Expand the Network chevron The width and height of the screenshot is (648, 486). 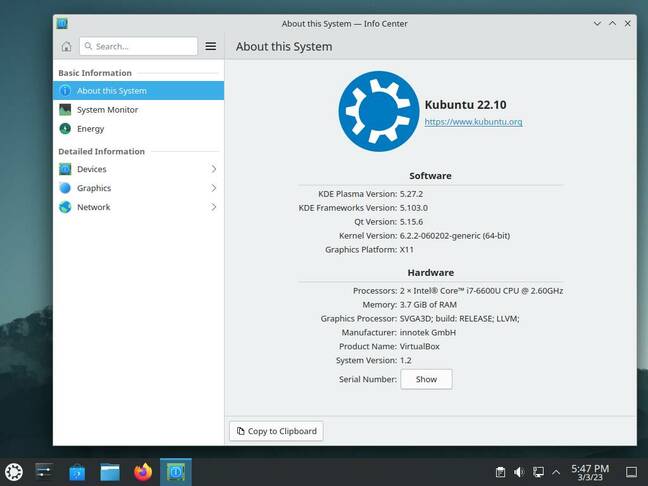coord(214,207)
